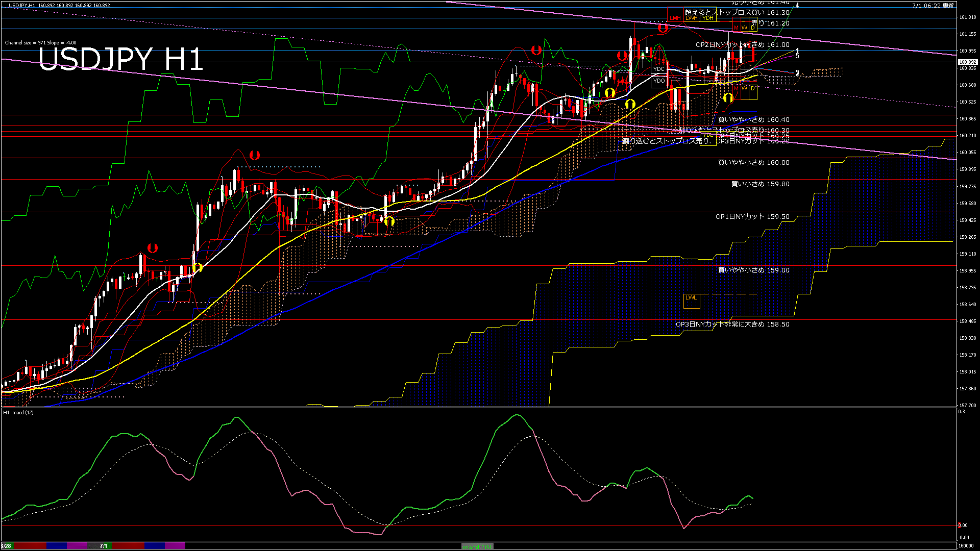The height and width of the screenshot is (551, 980).
Task: Click the yellow up-arrow signal near 159.425
Action: coord(389,221)
